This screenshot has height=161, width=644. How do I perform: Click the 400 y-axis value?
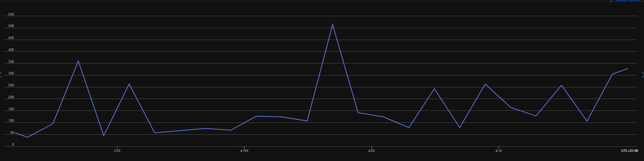11,50
